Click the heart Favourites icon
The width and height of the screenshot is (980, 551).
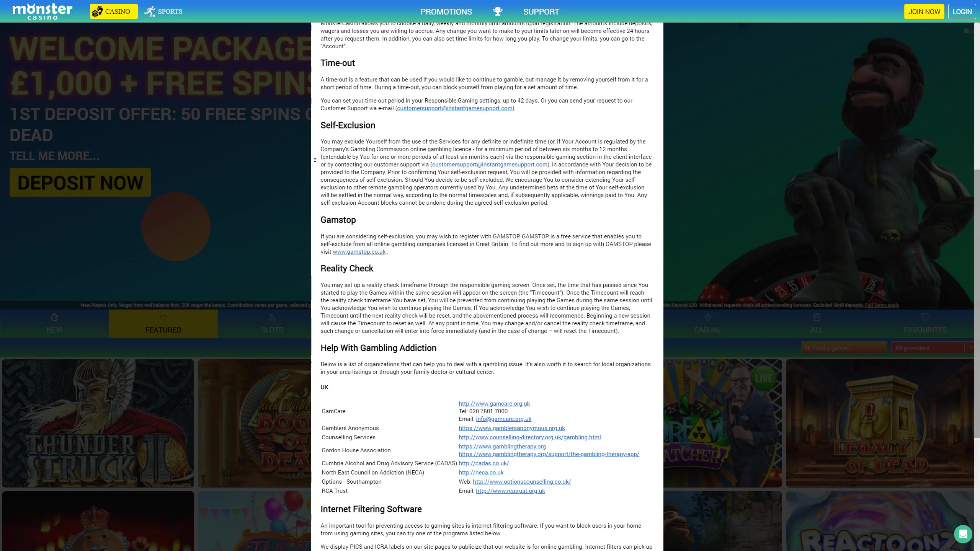(925, 317)
